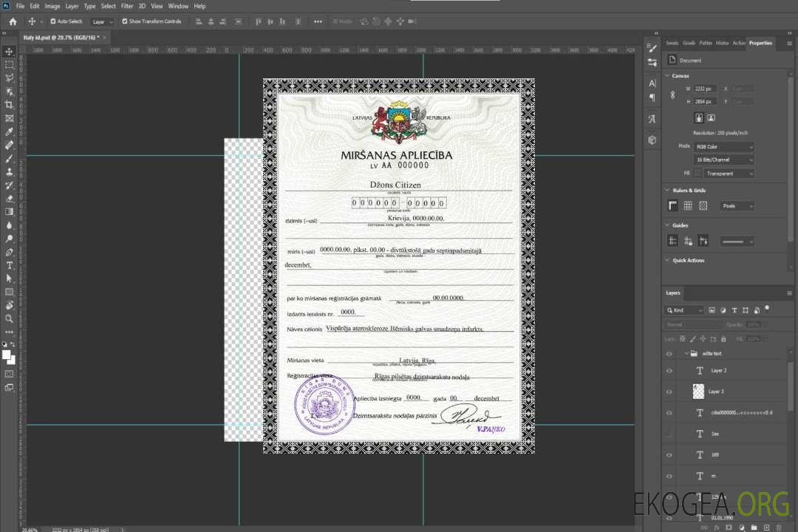
Task: Select the Crop tool
Action: coord(9,105)
